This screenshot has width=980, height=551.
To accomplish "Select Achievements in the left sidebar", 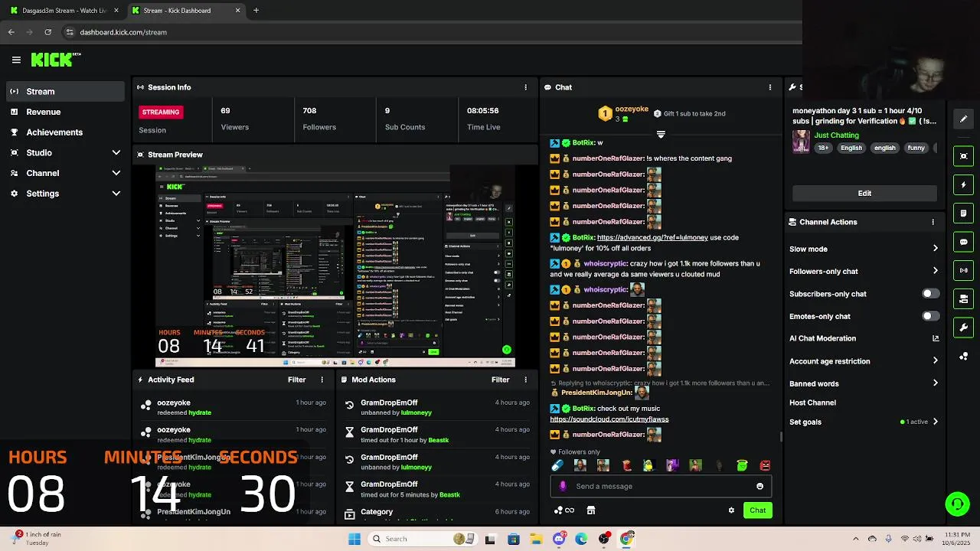I will 64,132.
